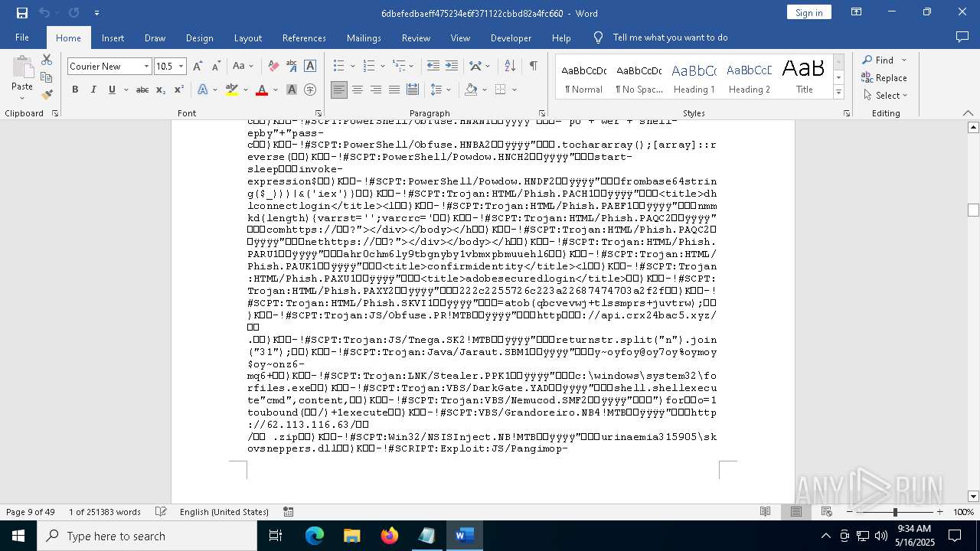Screen dimensions: 980x551
Task: Apply strikethrough to text
Action: (142, 90)
